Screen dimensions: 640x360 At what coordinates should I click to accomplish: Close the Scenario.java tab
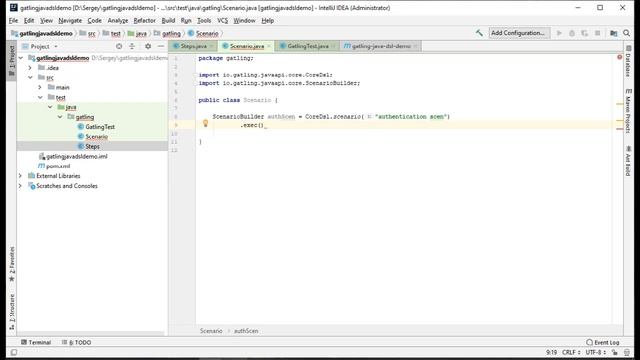coord(269,47)
